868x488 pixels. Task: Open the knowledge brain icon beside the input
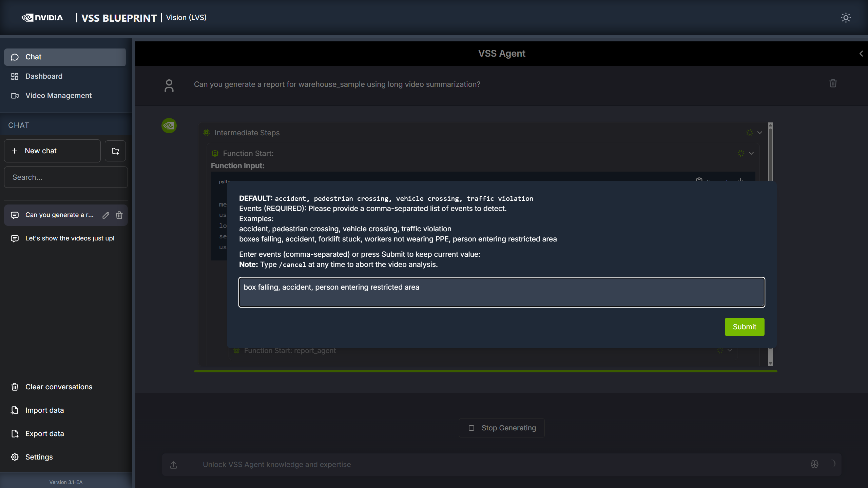coord(814,464)
